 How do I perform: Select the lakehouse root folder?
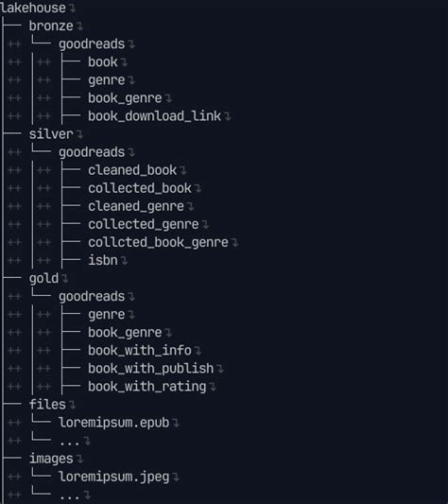click(33, 8)
